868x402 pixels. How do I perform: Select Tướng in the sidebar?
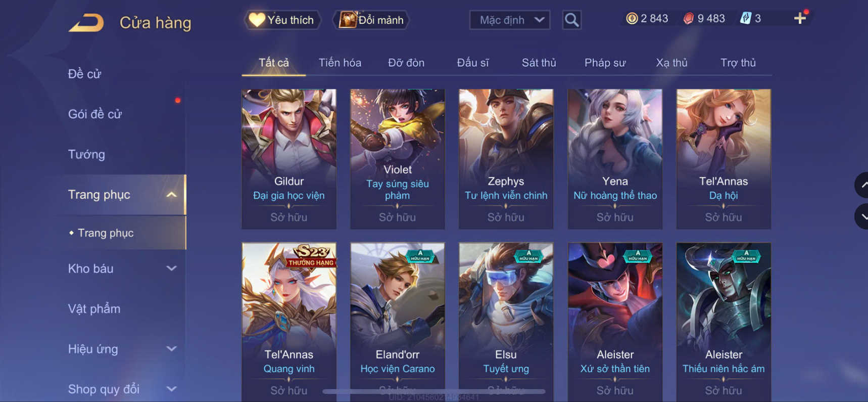pyautogui.click(x=86, y=154)
